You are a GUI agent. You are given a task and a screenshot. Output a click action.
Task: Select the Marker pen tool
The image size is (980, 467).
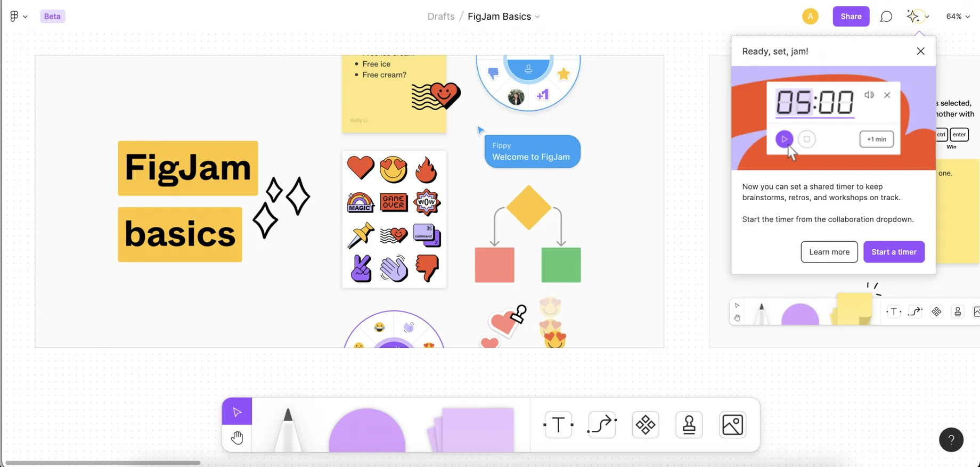pyautogui.click(x=288, y=430)
